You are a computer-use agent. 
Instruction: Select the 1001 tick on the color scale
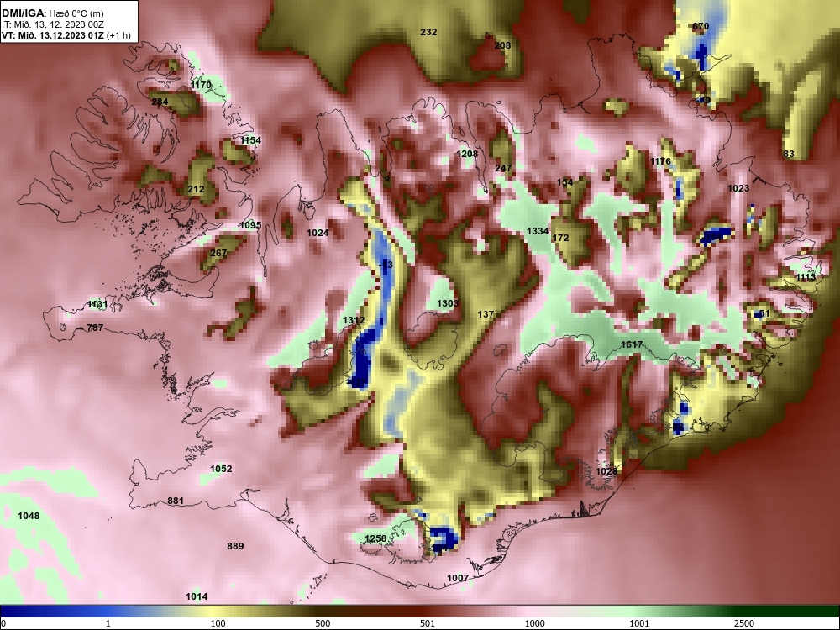639,623
